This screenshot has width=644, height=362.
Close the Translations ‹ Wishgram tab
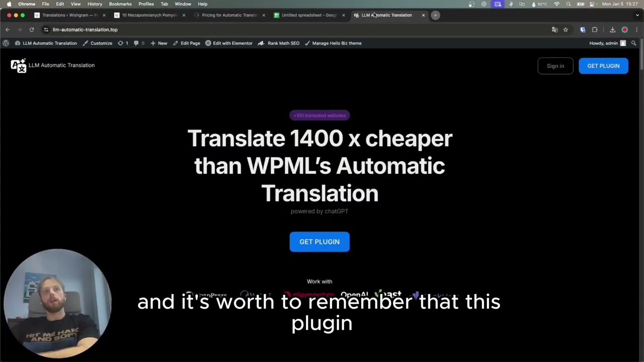104,15
